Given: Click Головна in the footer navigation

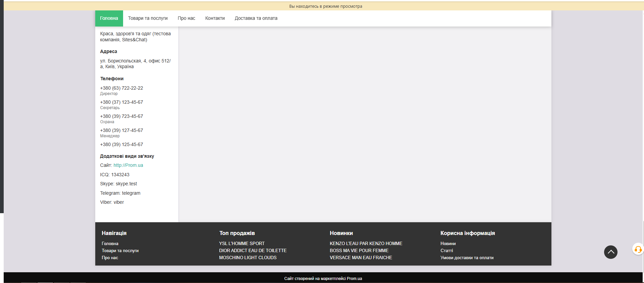Looking at the screenshot, I should [x=110, y=244].
